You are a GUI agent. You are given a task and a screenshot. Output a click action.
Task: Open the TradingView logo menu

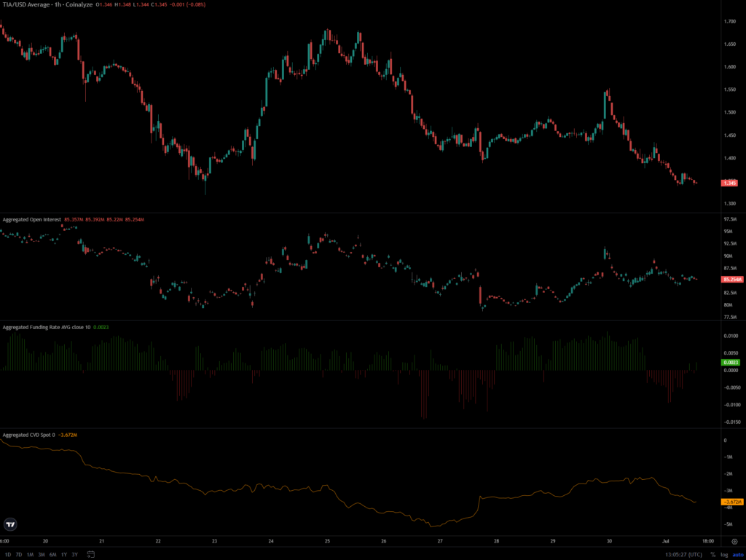(10, 523)
